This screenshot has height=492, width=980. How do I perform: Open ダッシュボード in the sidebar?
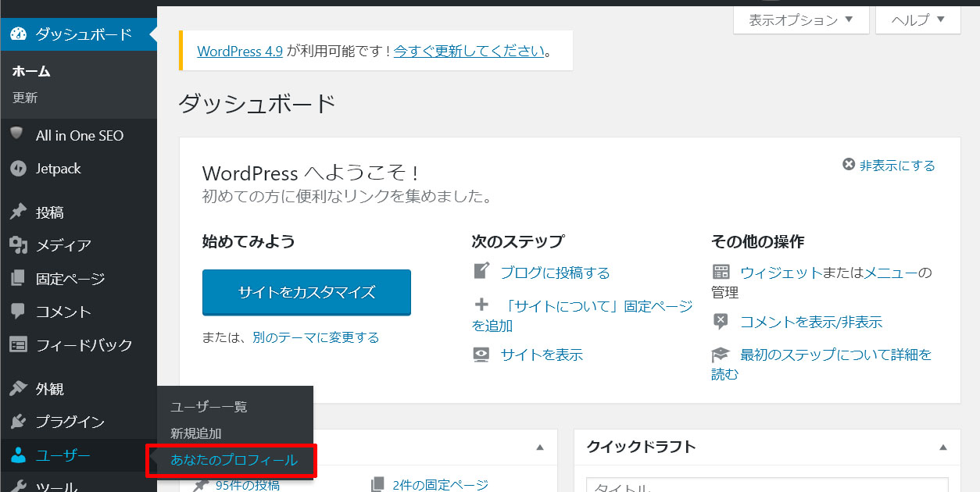(78, 34)
